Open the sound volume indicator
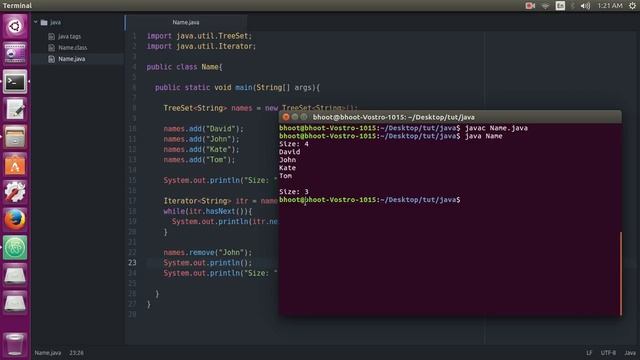The height and width of the screenshot is (360, 640). tap(585, 6)
